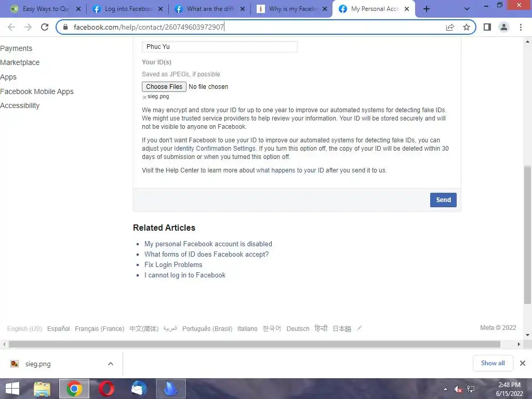532x399 pixels.
Task: View site security lock information
Action: coord(65,27)
